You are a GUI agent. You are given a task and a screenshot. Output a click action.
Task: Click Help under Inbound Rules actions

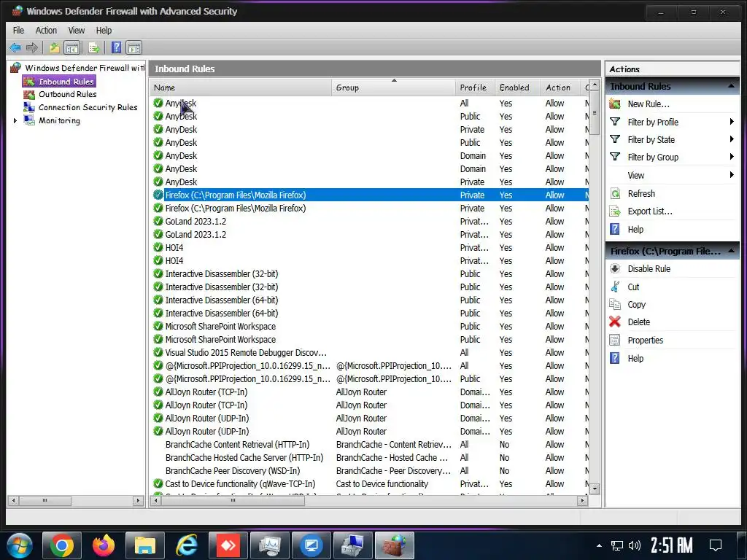pos(635,229)
